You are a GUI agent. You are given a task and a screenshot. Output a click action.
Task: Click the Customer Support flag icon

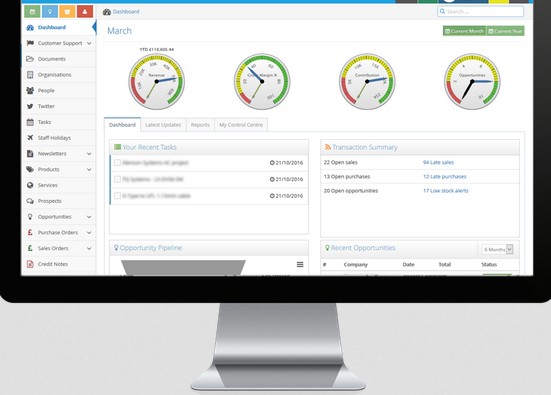click(x=30, y=43)
